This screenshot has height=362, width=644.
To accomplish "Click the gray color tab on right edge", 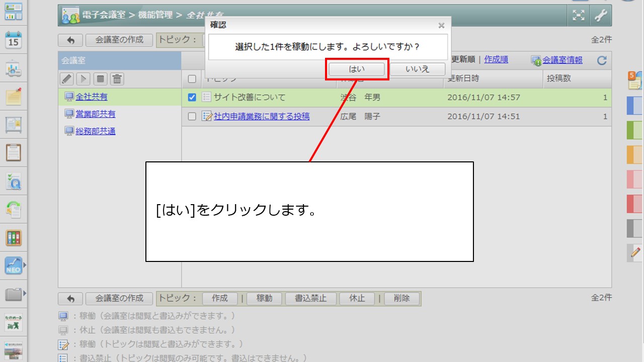I will (634, 228).
